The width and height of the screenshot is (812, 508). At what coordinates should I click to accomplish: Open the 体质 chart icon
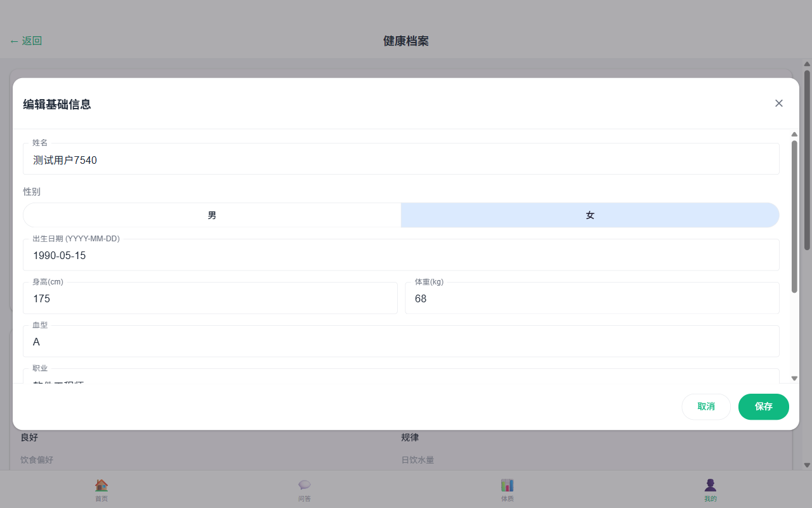point(507,485)
